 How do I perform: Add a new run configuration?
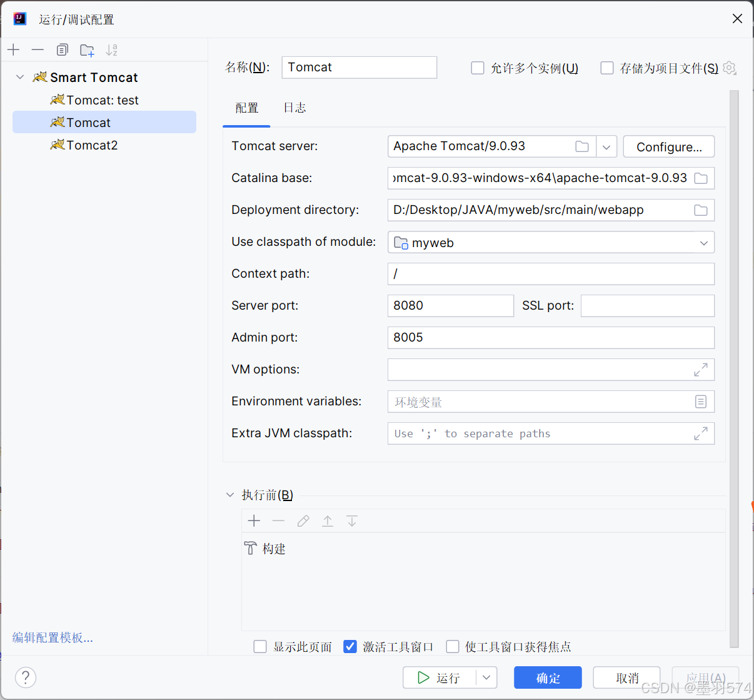click(14, 49)
